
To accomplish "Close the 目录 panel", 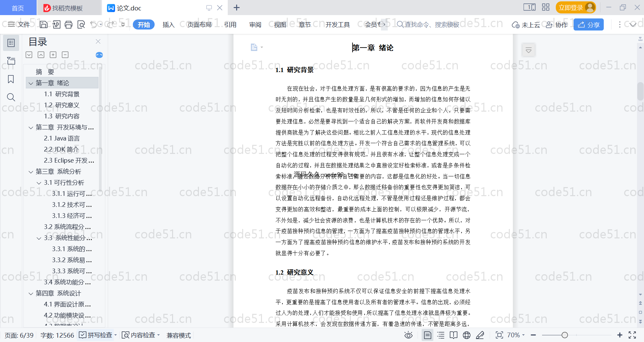I will coord(98,42).
